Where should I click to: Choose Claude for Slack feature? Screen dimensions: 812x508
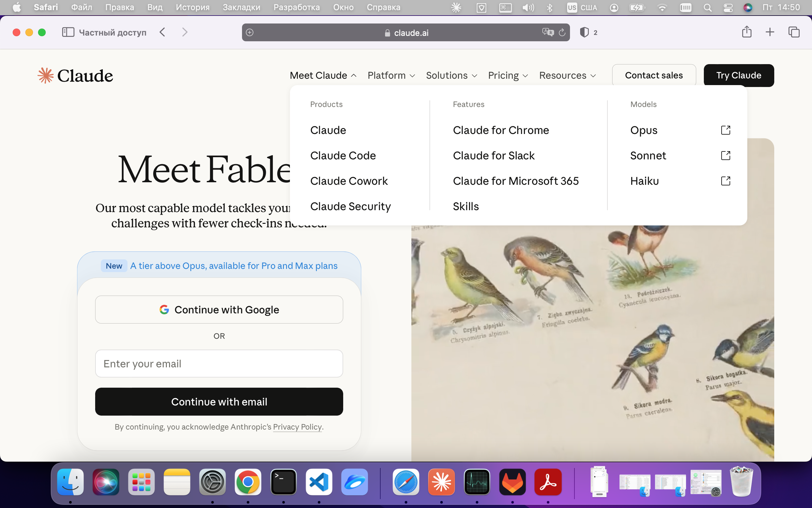tap(494, 156)
